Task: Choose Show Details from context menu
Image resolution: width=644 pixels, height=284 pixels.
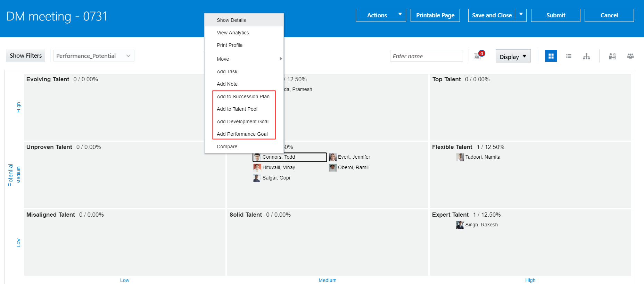Action: tap(244, 20)
